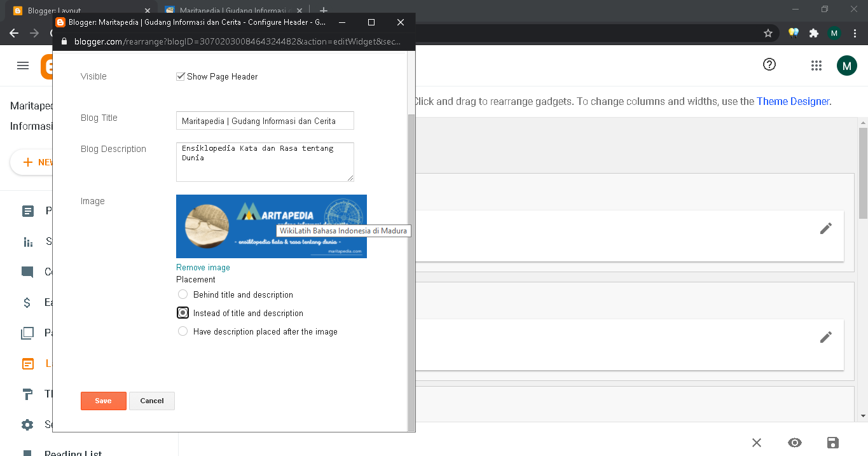Screen dimensions: 868x456
Task: Select Behind title and description placement
Action: (183, 294)
